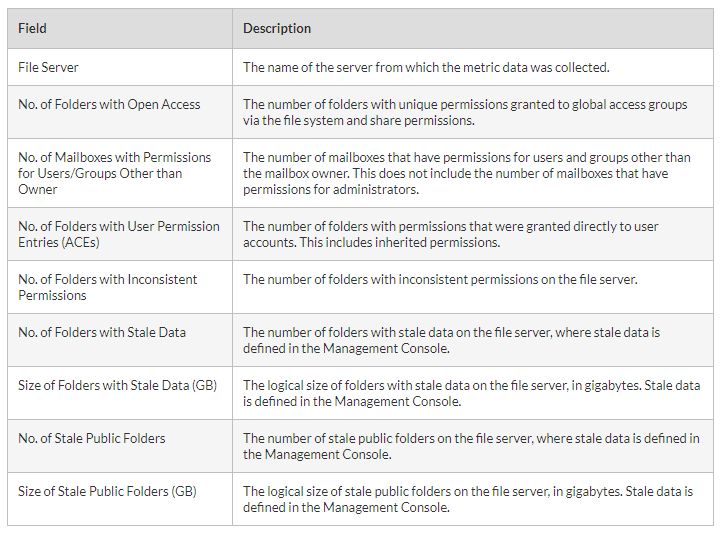Image resolution: width=722 pixels, height=533 pixels.
Task: Click the logical size of stale folders description
Action: point(471,393)
